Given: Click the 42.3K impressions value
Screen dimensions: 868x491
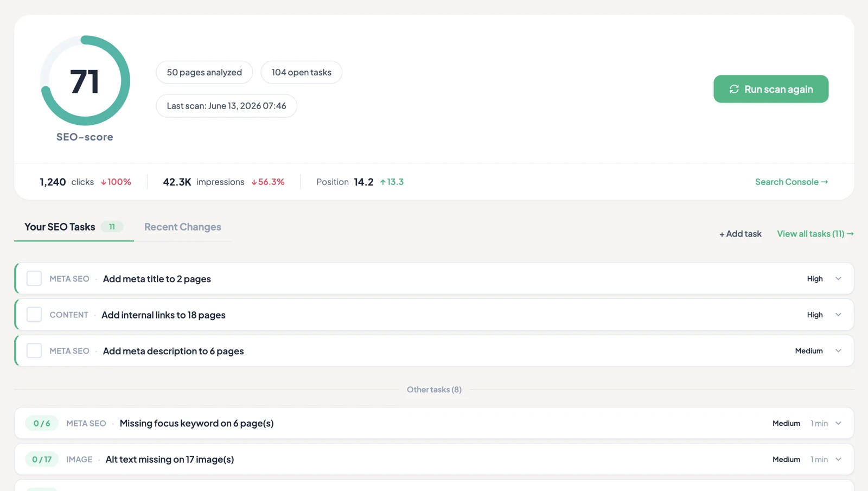Looking at the screenshot, I should tap(177, 182).
